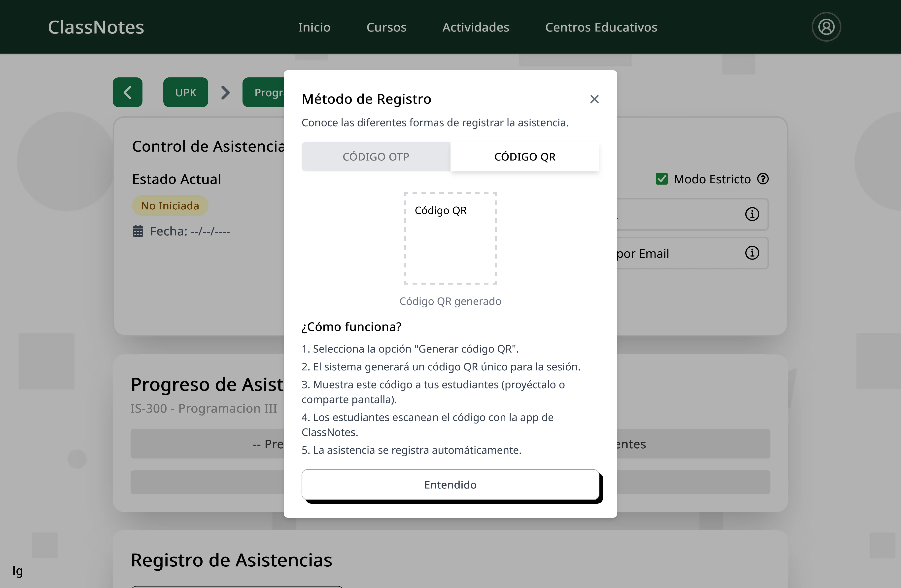Navigate to Cursos
Viewport: 901px width, 588px height.
point(386,27)
